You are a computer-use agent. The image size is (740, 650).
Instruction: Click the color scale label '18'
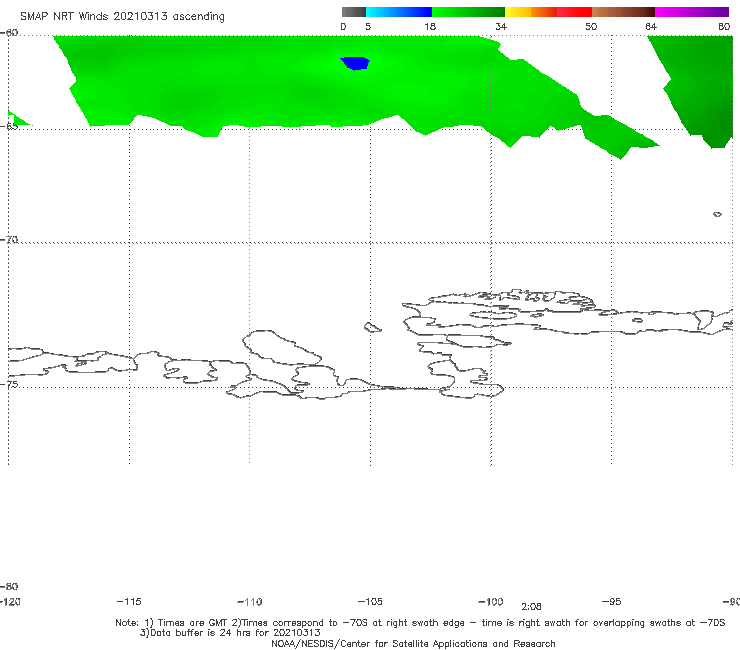tap(430, 26)
